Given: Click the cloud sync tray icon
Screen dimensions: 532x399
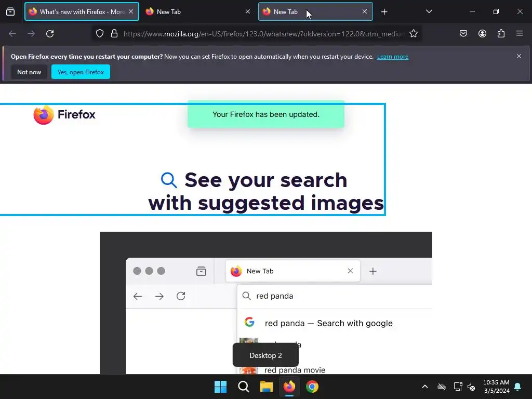Looking at the screenshot, I should click(442, 387).
